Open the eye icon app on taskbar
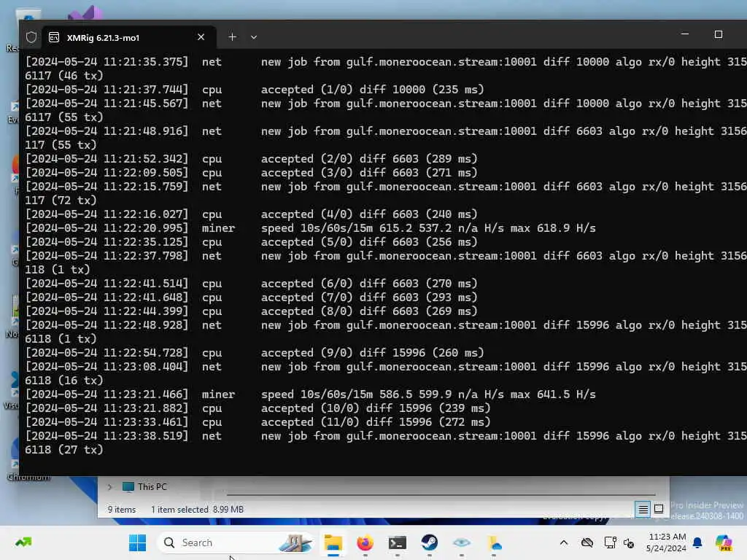 pos(461,542)
